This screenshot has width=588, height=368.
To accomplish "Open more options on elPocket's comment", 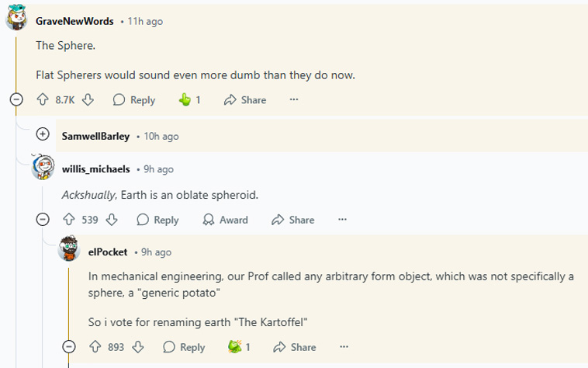I will pos(344,346).
